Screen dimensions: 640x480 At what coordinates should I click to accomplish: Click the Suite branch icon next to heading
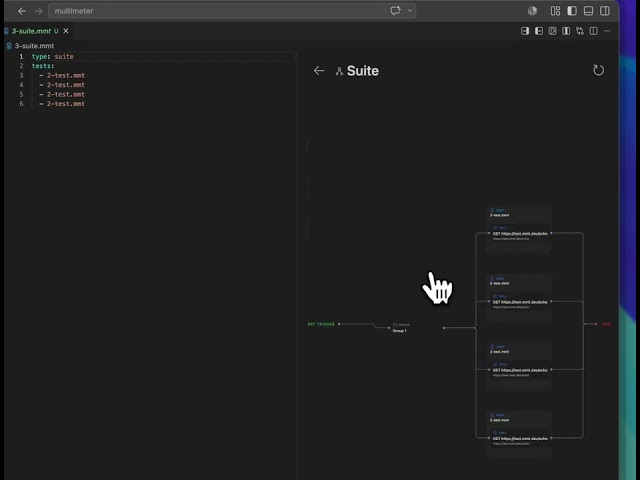pyautogui.click(x=339, y=71)
